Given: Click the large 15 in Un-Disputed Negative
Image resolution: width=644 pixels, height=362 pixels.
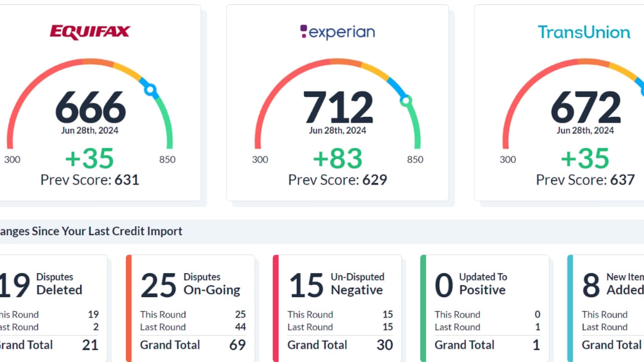Looking at the screenshot, I should [x=306, y=285].
